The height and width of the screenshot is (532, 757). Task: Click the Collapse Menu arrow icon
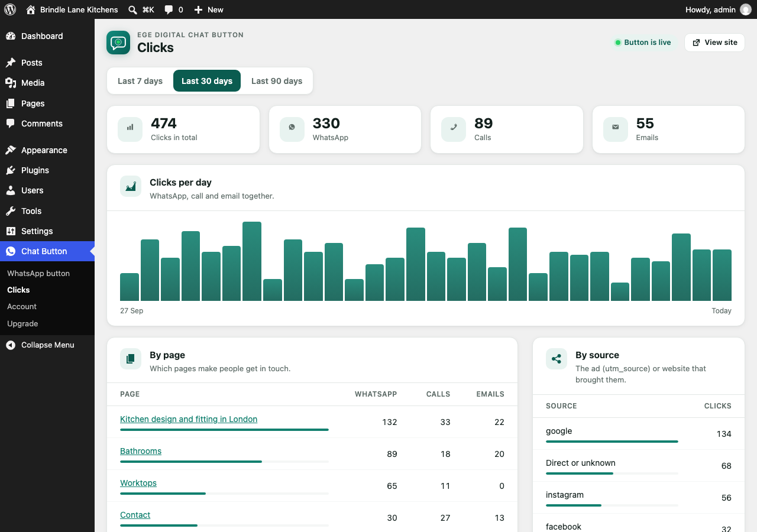point(11,345)
